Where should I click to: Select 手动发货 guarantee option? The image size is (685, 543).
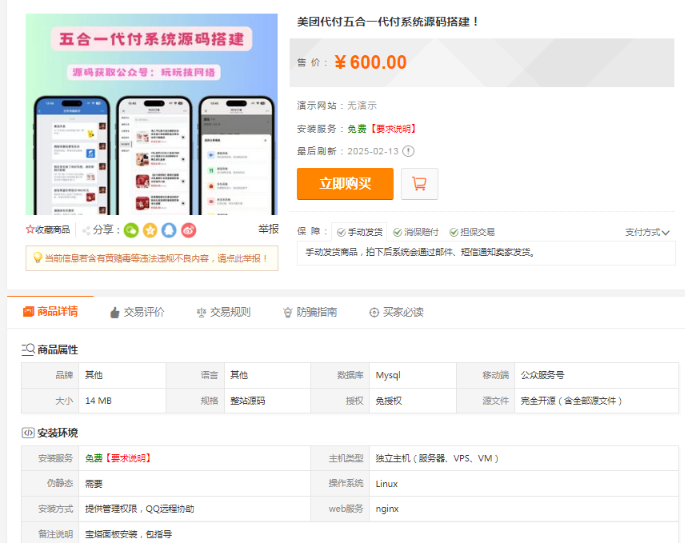[359, 232]
